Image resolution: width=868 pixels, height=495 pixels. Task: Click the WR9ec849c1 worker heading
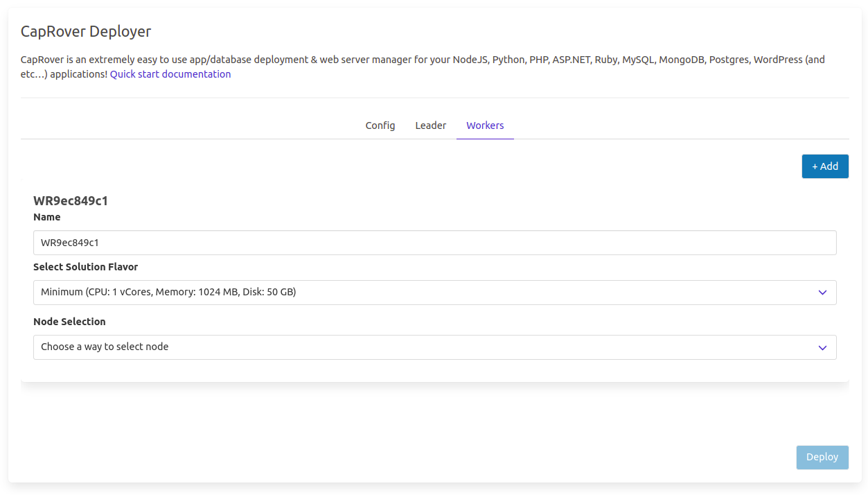71,201
